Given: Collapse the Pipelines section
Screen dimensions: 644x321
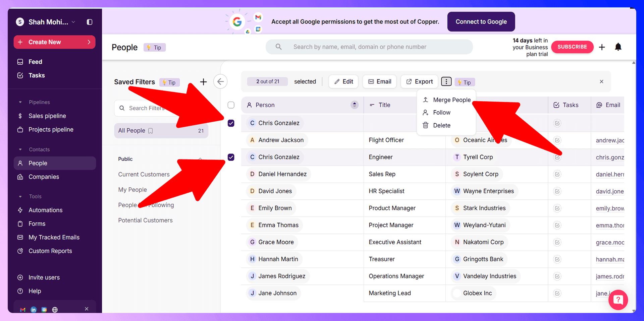Looking at the screenshot, I should coord(20,102).
